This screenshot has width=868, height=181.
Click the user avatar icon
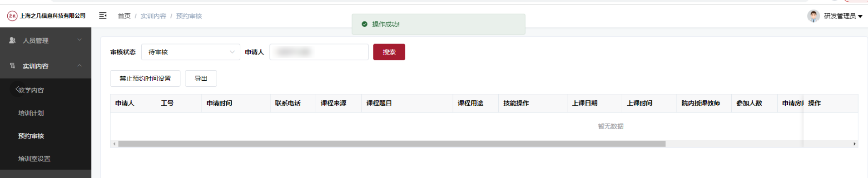click(x=813, y=16)
